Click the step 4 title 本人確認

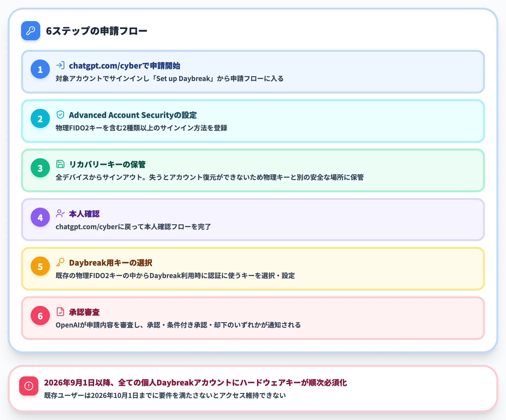84,214
